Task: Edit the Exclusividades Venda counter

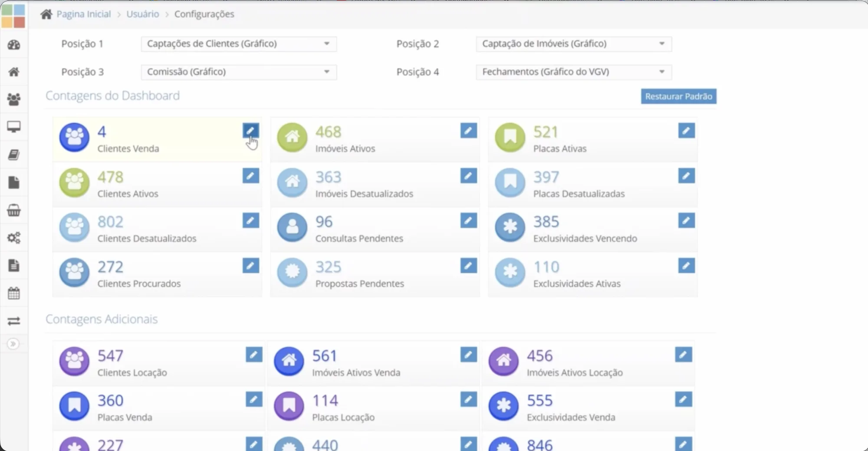Action: click(684, 399)
